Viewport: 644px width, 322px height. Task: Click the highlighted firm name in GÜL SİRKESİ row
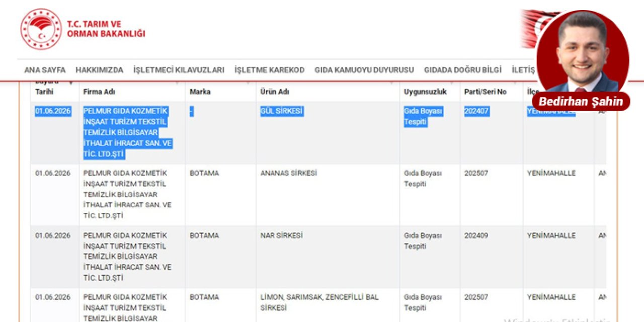pyautogui.click(x=127, y=133)
